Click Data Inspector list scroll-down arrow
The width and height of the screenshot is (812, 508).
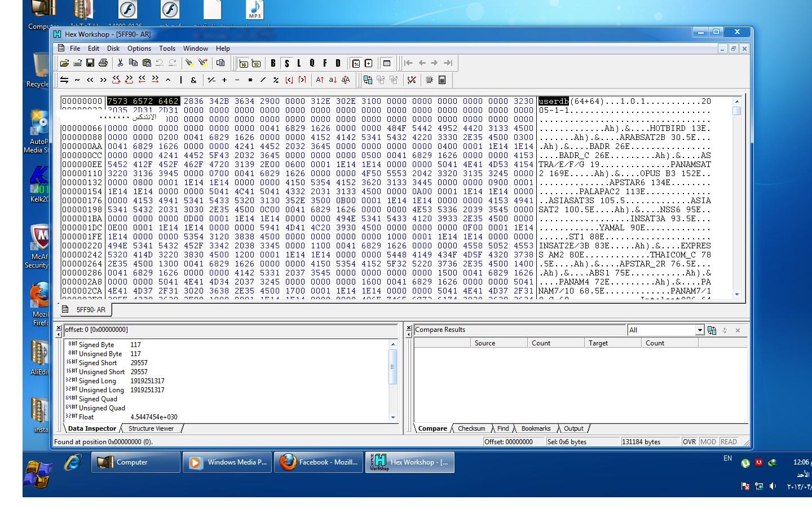coord(393,418)
